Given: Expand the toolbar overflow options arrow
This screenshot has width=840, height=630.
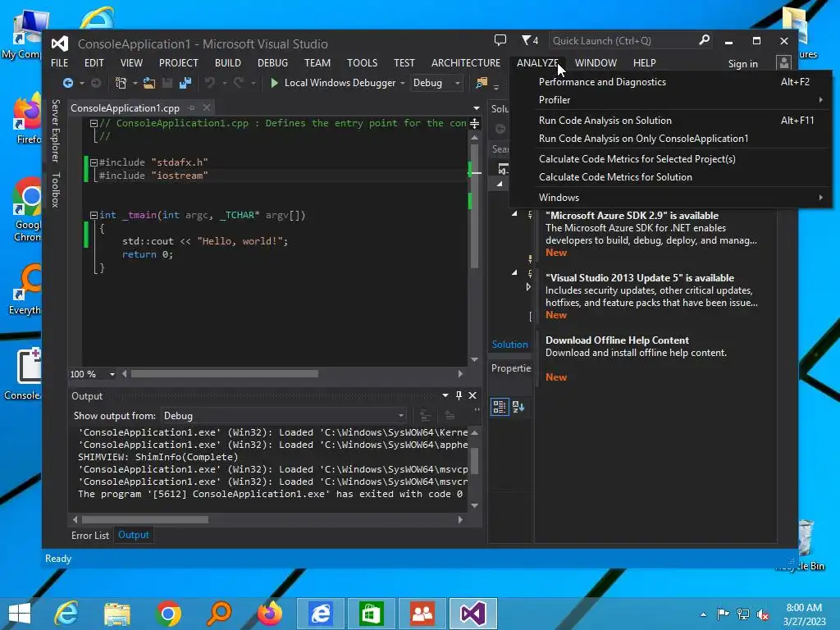Looking at the screenshot, I should point(496,86).
